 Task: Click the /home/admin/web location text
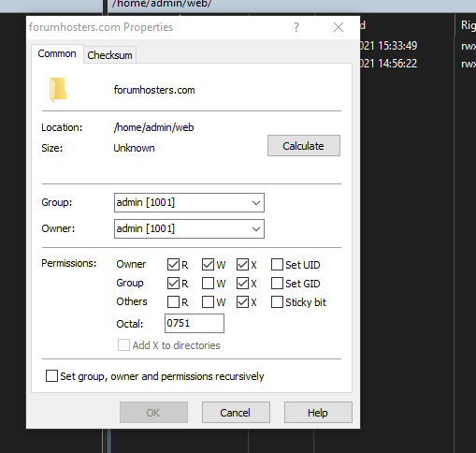tap(154, 127)
